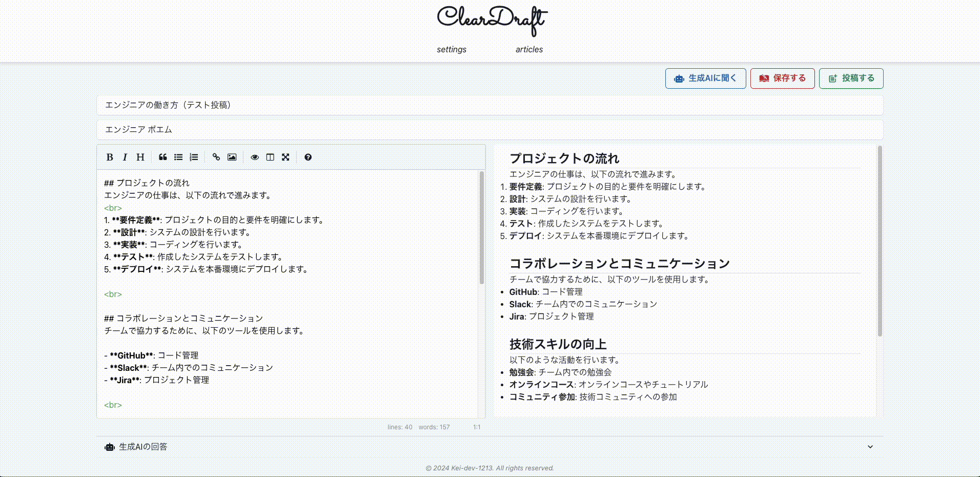
Task: Open markdown guide help icon
Action: [x=308, y=157]
